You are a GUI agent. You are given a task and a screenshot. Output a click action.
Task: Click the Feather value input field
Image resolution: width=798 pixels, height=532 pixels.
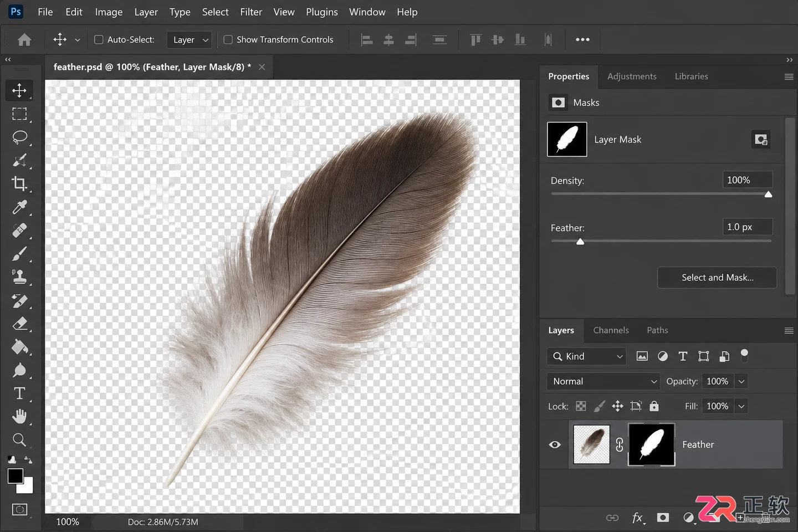coord(748,227)
